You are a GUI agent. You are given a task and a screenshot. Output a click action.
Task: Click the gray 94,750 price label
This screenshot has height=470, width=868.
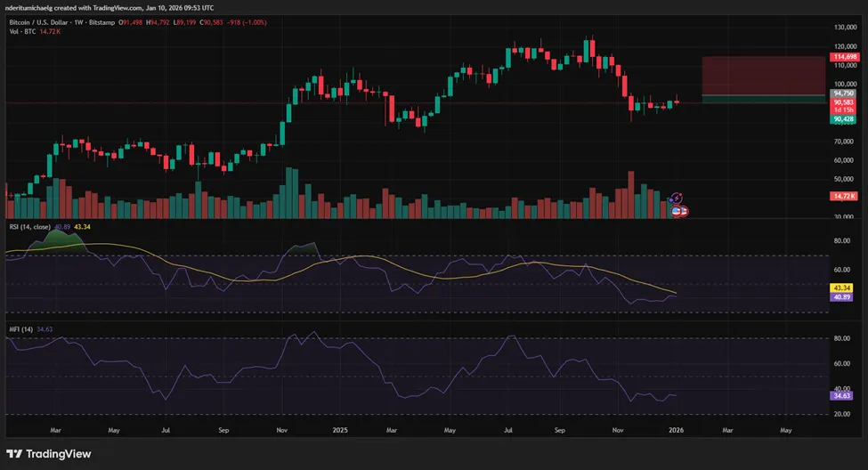tap(843, 93)
